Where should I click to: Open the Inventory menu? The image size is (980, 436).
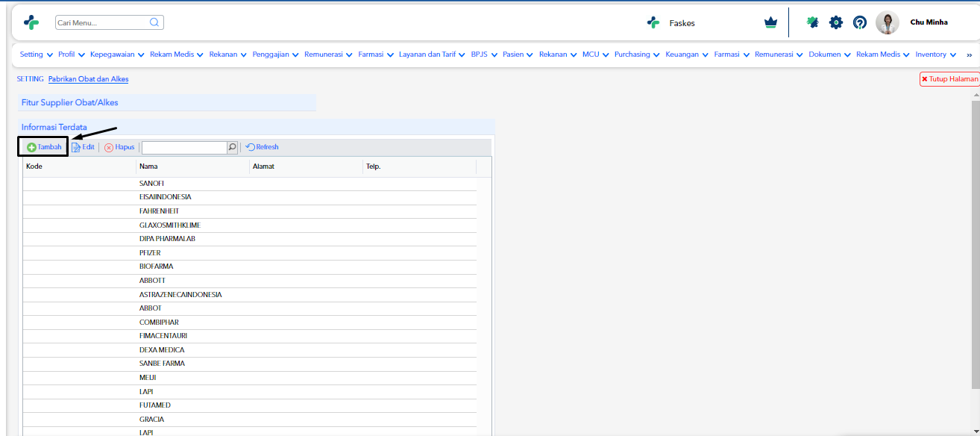point(936,54)
